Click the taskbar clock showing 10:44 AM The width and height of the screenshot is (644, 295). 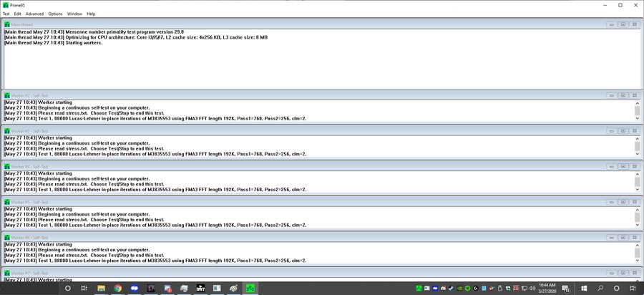545,288
